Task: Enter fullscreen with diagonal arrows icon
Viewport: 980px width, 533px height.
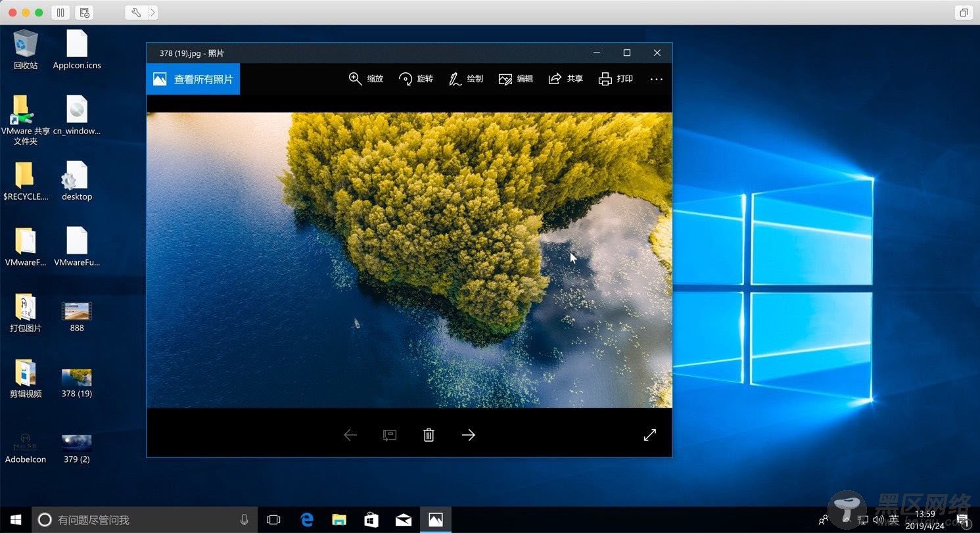Action: pos(649,434)
